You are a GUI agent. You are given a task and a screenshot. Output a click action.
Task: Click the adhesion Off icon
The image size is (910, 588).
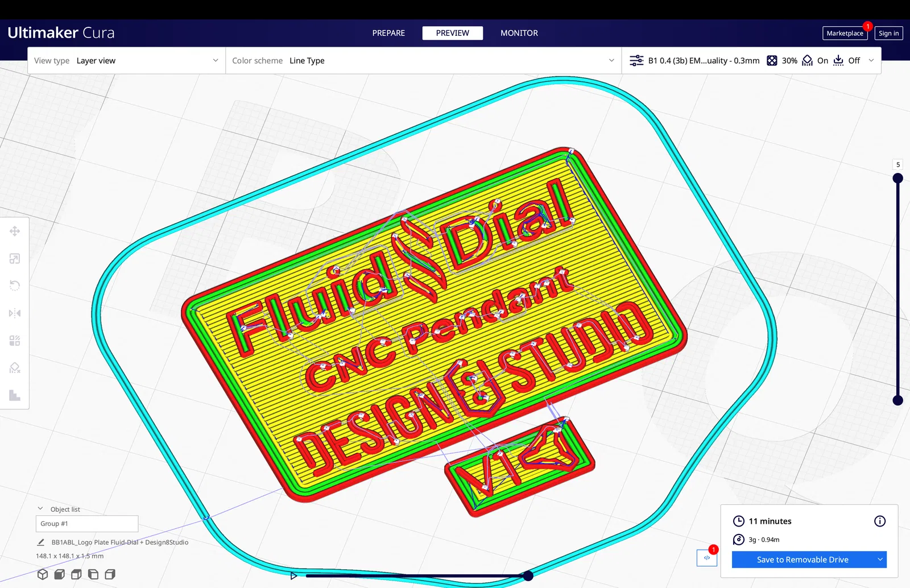(x=838, y=60)
